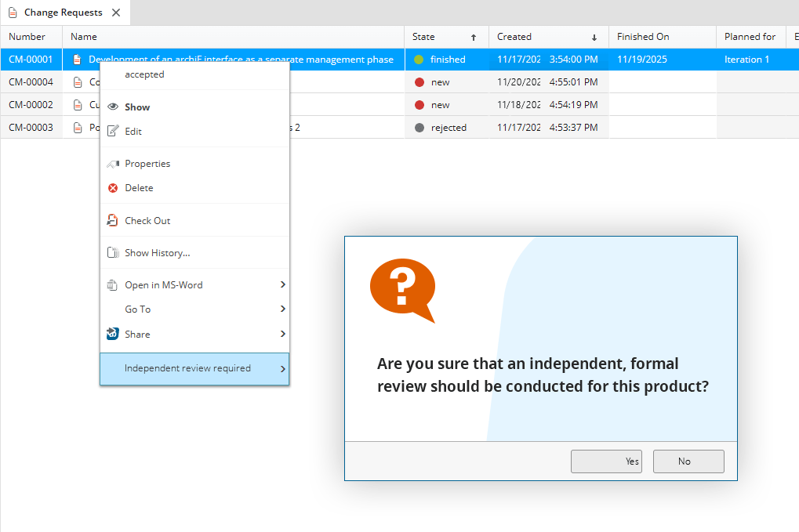Image resolution: width=799 pixels, height=532 pixels.
Task: Click the red Delete icon
Action: 113,188
